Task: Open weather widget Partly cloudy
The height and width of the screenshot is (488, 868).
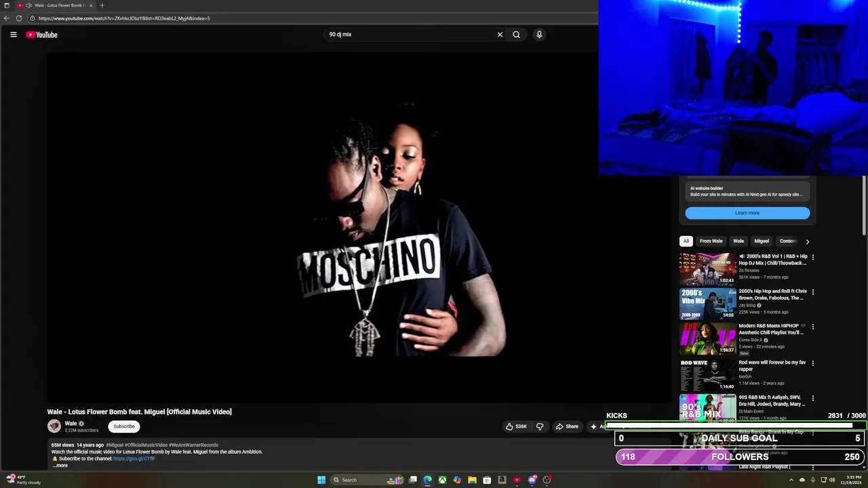Action: (24, 480)
